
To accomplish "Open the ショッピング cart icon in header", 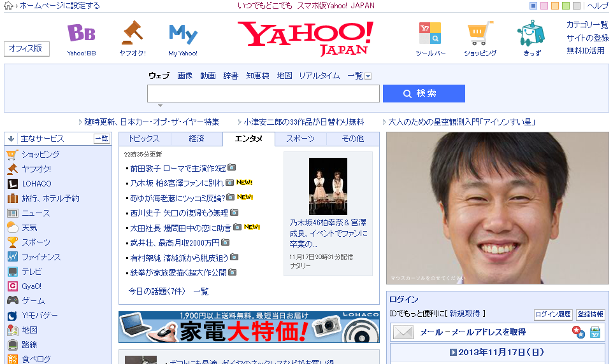I will [480, 33].
